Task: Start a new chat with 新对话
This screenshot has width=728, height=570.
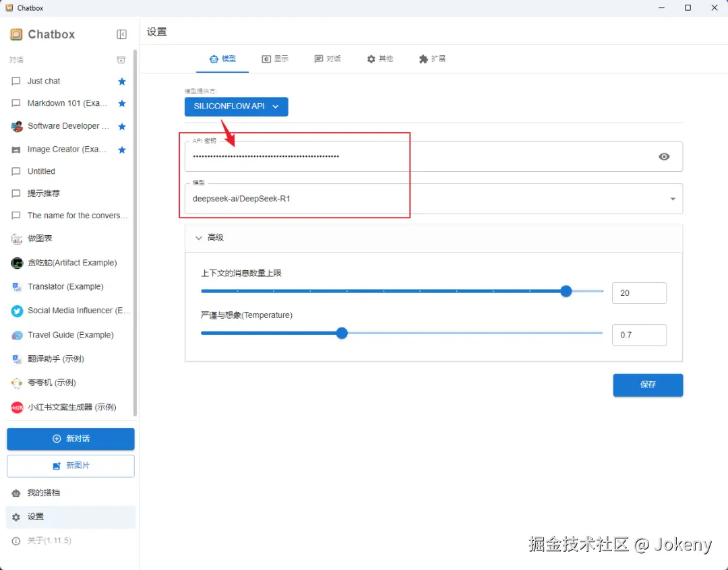Action: [x=71, y=439]
